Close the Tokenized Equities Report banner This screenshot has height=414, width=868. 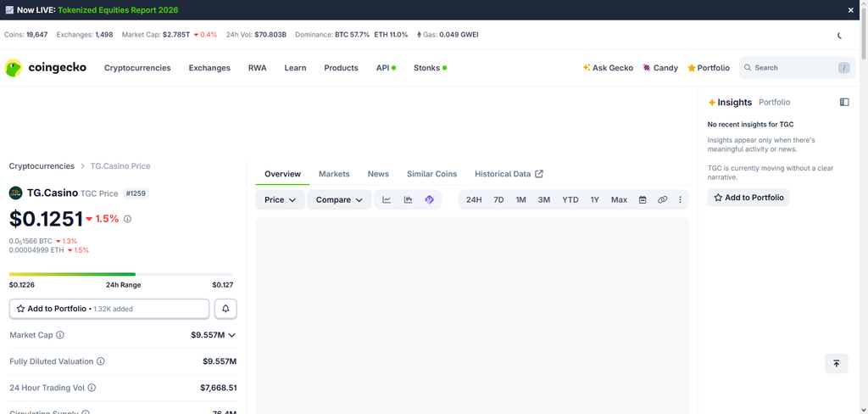851,10
